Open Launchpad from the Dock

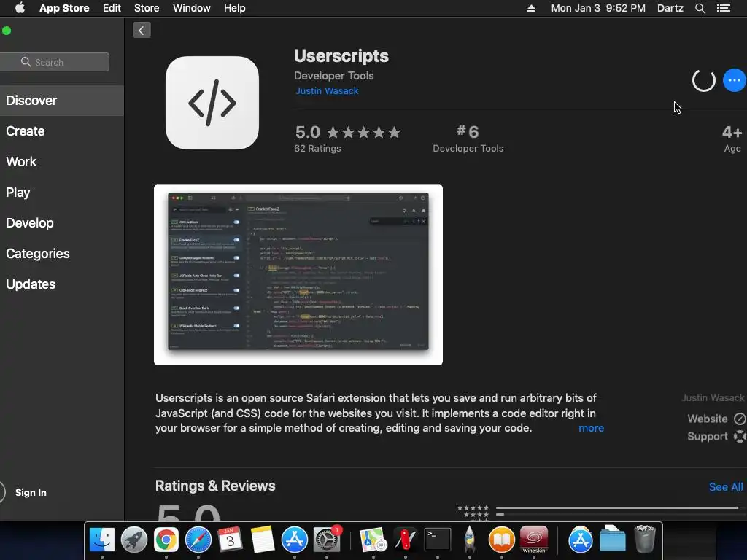coord(134,540)
